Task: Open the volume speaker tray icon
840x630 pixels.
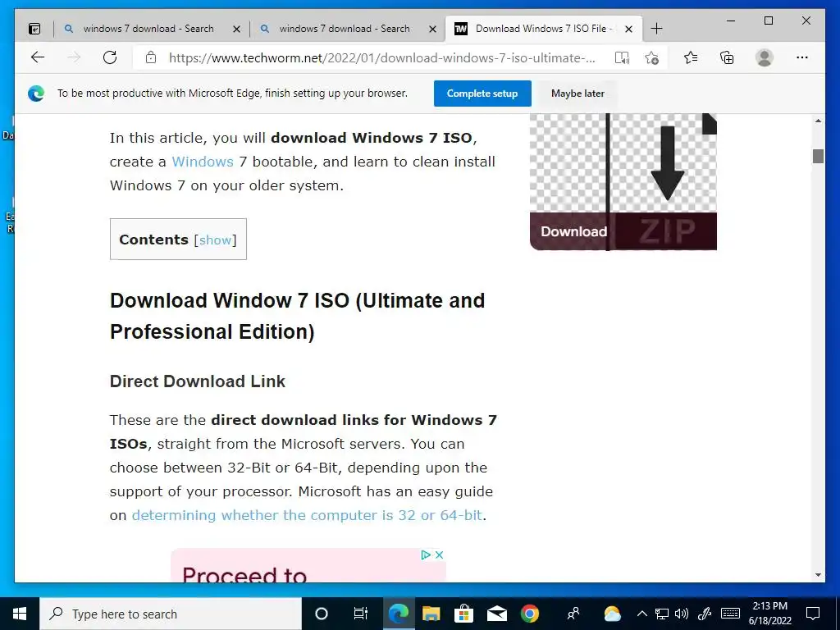Action: [x=682, y=614]
